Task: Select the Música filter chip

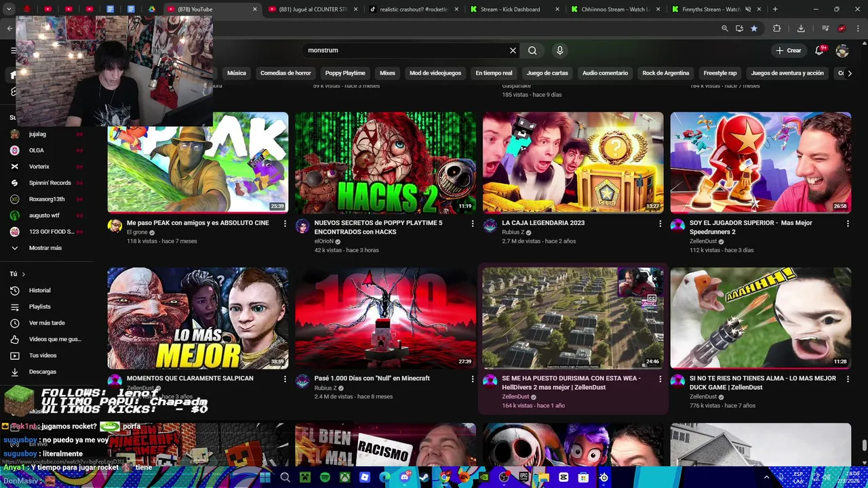Action: pyautogui.click(x=237, y=73)
